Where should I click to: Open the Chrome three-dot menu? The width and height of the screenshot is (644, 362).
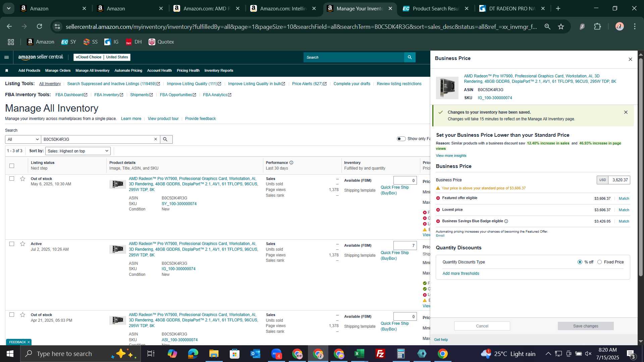[635, 26]
